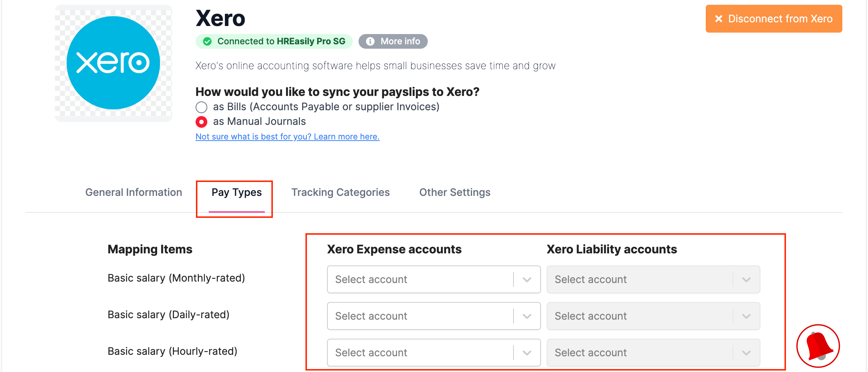The height and width of the screenshot is (372, 868).
Task: Click 'Basic salary (Hourly-rated)' label
Action: tap(173, 351)
